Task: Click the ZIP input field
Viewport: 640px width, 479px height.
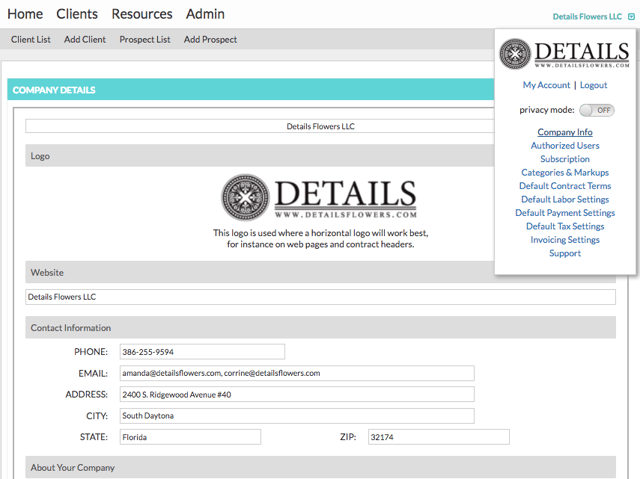Action: pyautogui.click(x=439, y=437)
